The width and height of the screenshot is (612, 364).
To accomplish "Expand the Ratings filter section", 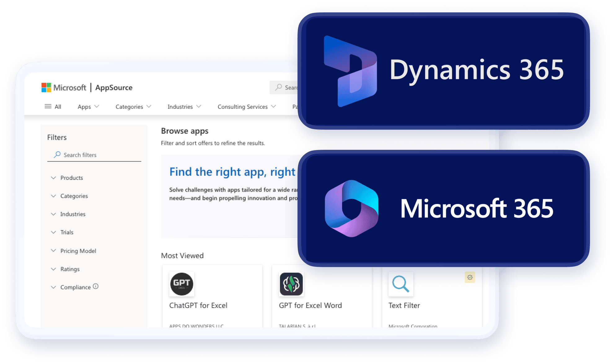I will coord(70,269).
